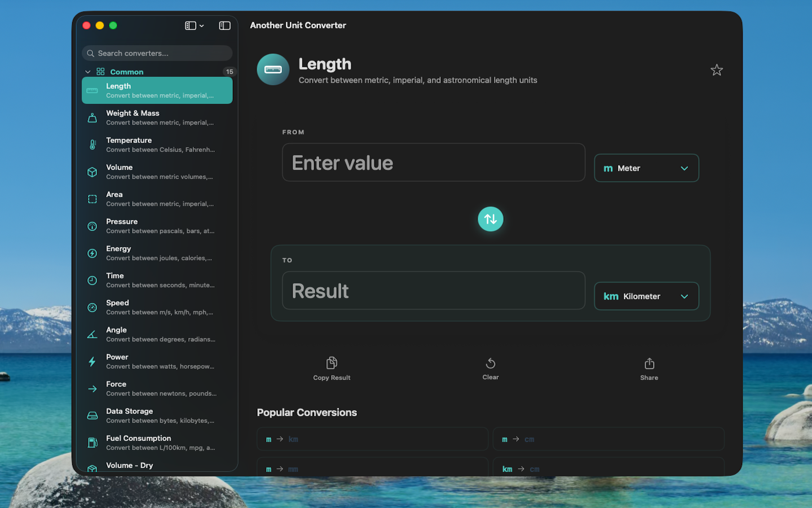Select the Time converter clock icon
This screenshot has width=812, height=508.
pyautogui.click(x=92, y=280)
